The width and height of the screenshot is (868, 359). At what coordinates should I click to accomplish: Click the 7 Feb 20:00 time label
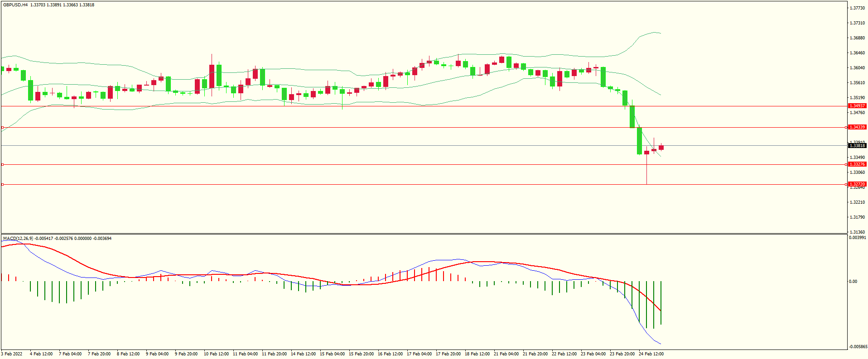[x=99, y=354]
